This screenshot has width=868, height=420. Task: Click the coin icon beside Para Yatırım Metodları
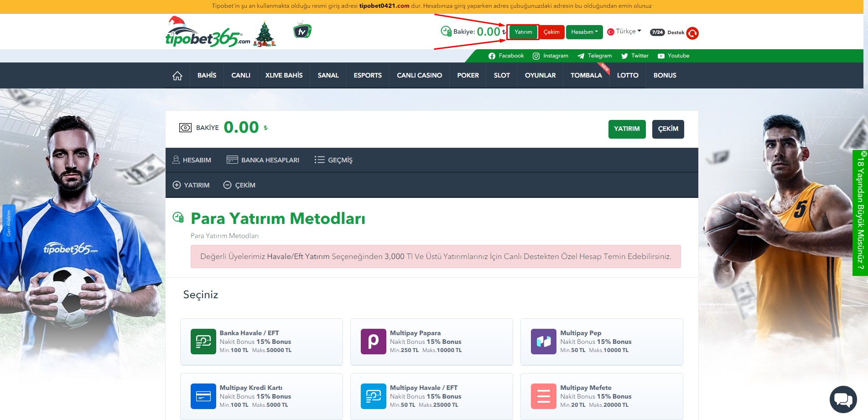click(178, 218)
